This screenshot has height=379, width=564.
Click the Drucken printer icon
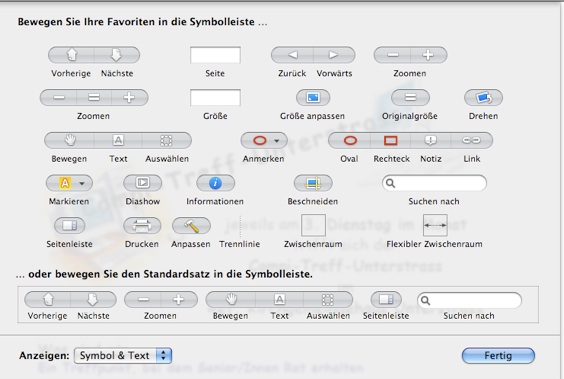(x=142, y=225)
